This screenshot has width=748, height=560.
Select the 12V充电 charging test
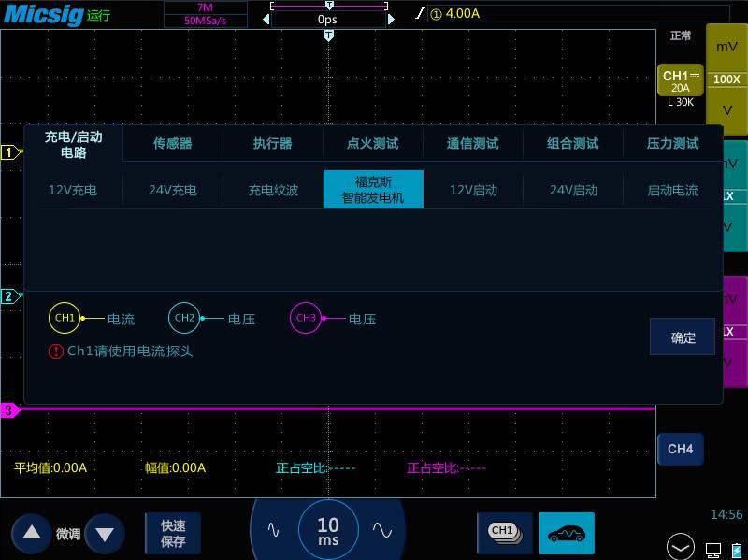(72, 188)
